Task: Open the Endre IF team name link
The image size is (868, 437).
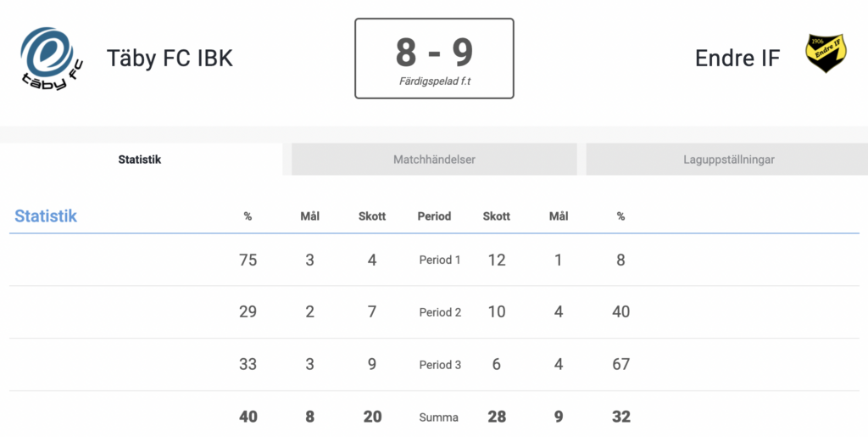Action: point(737,59)
